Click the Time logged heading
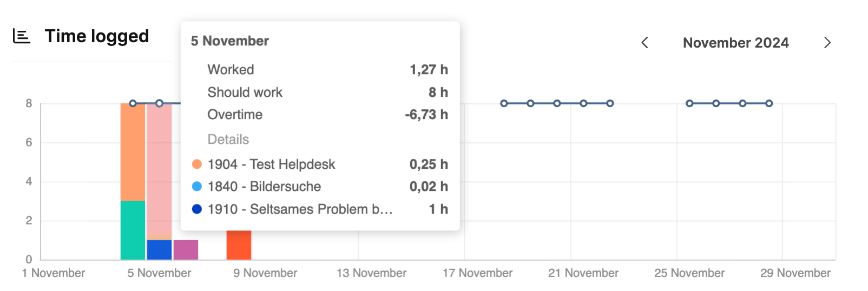Screen dimensions: 868x291 click(x=97, y=36)
